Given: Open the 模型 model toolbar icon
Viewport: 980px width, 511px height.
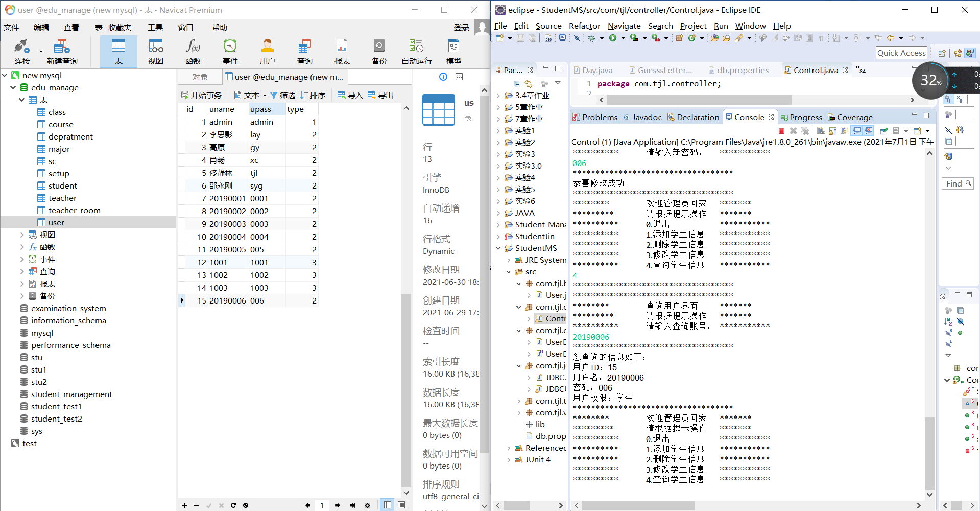Looking at the screenshot, I should (454, 51).
